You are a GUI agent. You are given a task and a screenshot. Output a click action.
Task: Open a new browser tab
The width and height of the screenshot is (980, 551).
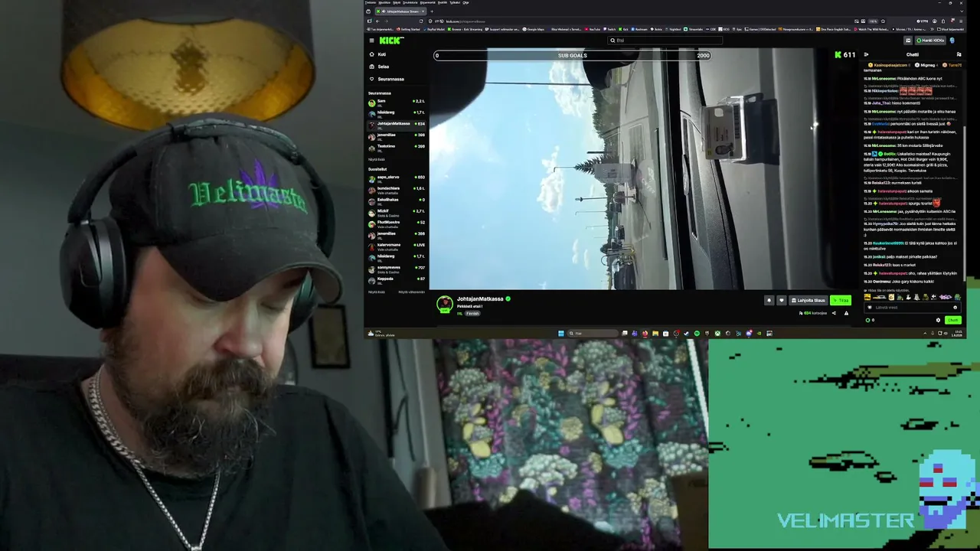pyautogui.click(x=431, y=11)
